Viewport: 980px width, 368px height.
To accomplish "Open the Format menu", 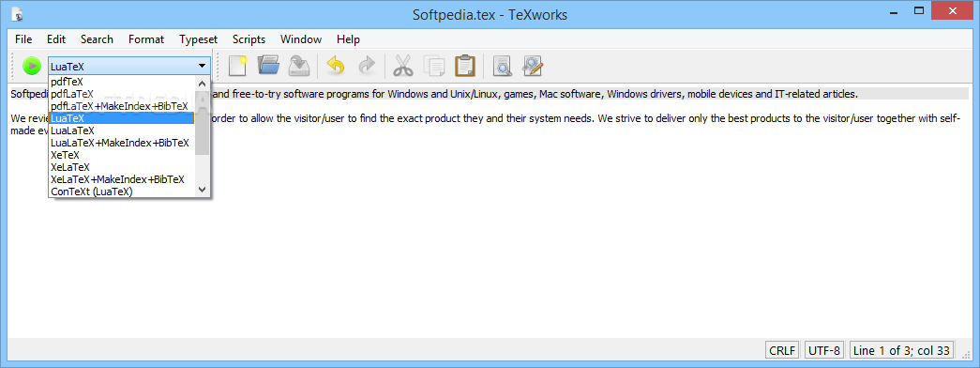I will pyautogui.click(x=146, y=39).
